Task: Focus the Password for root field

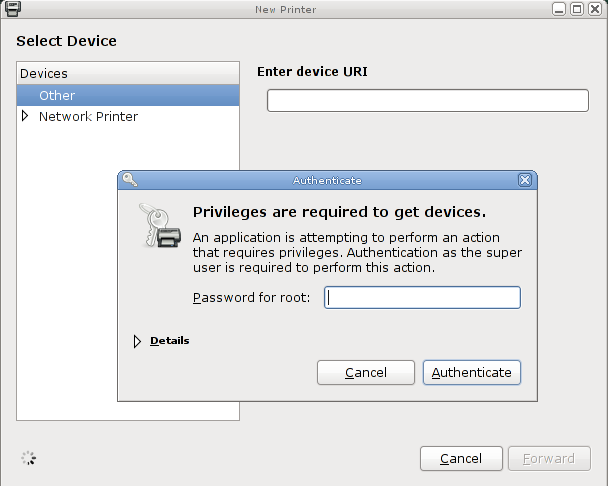Action: point(422,297)
